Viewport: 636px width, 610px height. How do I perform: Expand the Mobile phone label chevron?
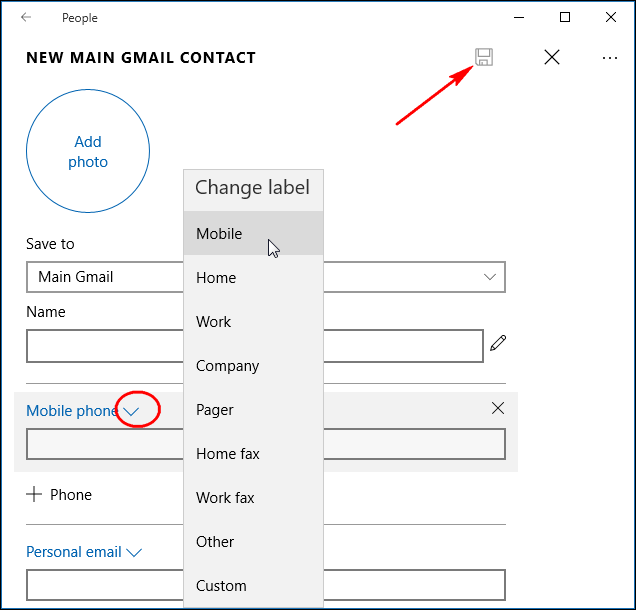[x=131, y=412]
